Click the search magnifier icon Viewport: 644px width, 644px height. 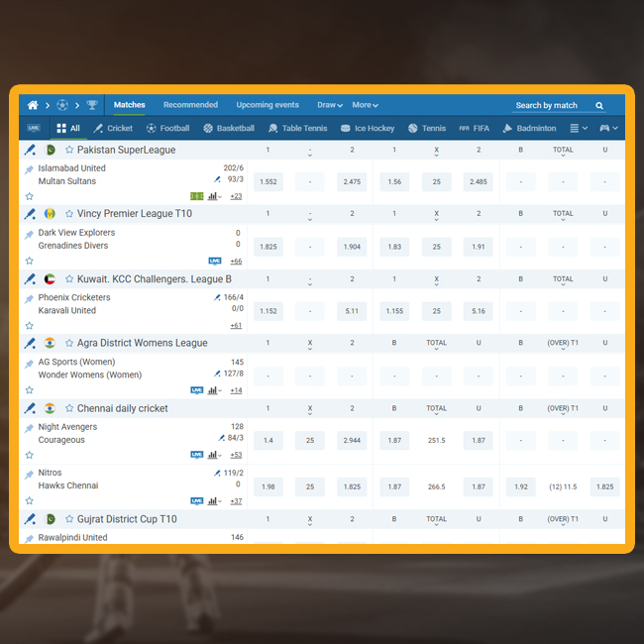[599, 106]
